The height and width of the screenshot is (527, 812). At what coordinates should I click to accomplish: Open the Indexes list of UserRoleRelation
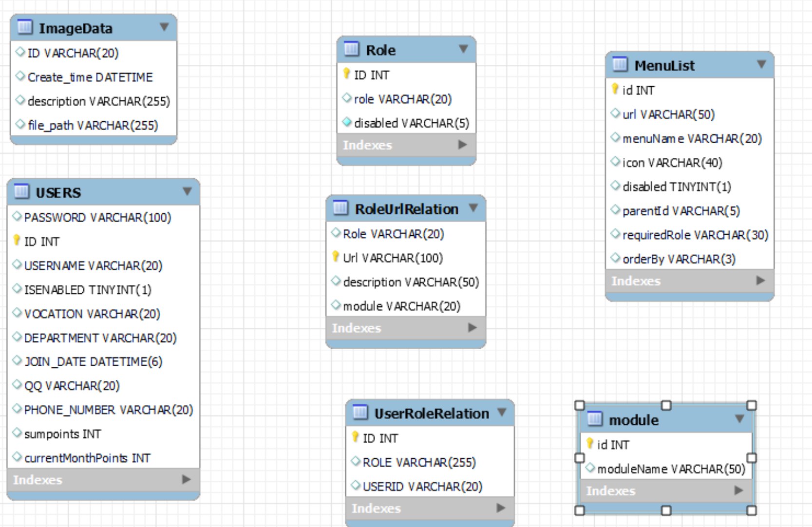(500, 508)
